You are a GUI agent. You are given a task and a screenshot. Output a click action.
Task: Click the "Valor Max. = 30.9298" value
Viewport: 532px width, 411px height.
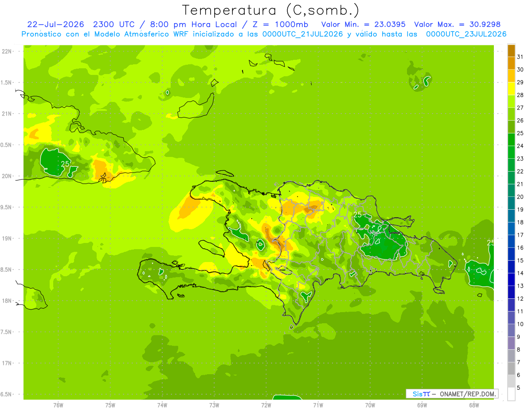click(x=457, y=24)
